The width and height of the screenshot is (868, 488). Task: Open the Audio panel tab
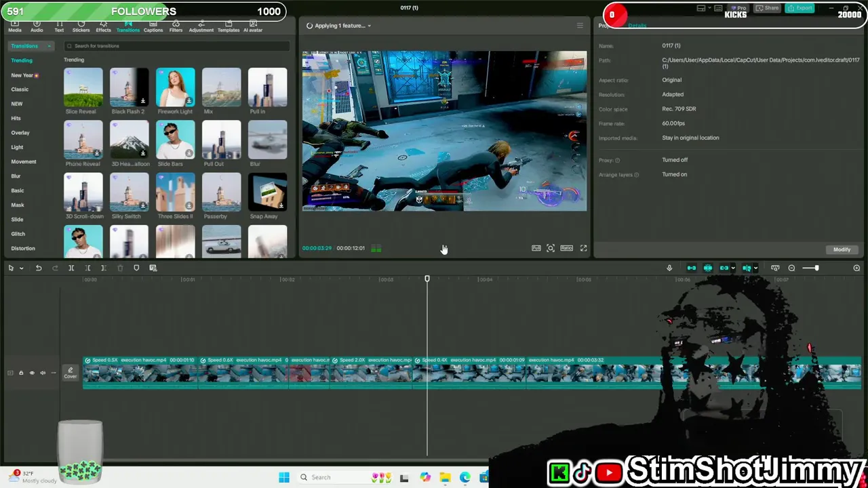point(37,27)
